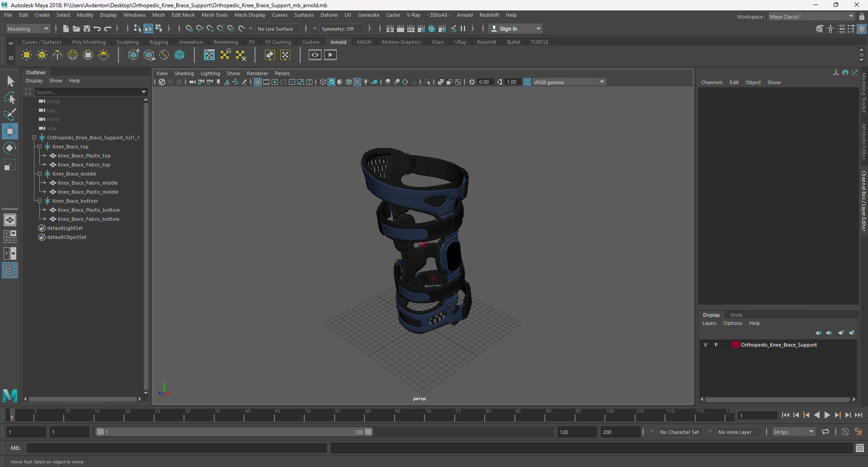This screenshot has width=868, height=467.
Task: Toggle loop playback mode
Action: 826,432
